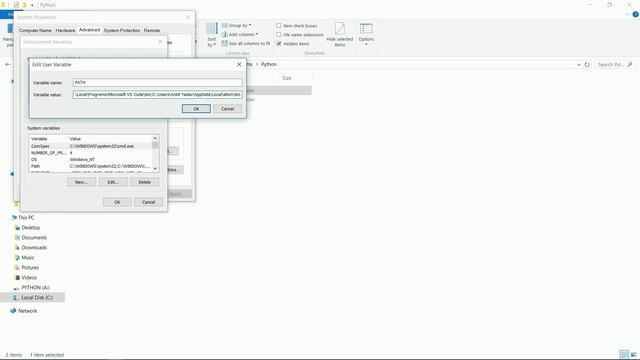
Task: Open the System Protection tab
Action: 122,31
